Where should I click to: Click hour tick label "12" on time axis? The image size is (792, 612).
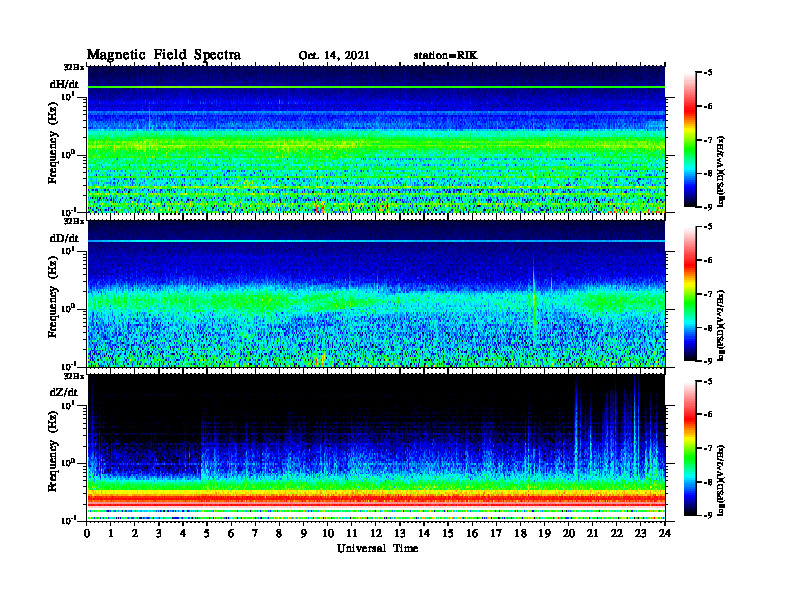376,533
